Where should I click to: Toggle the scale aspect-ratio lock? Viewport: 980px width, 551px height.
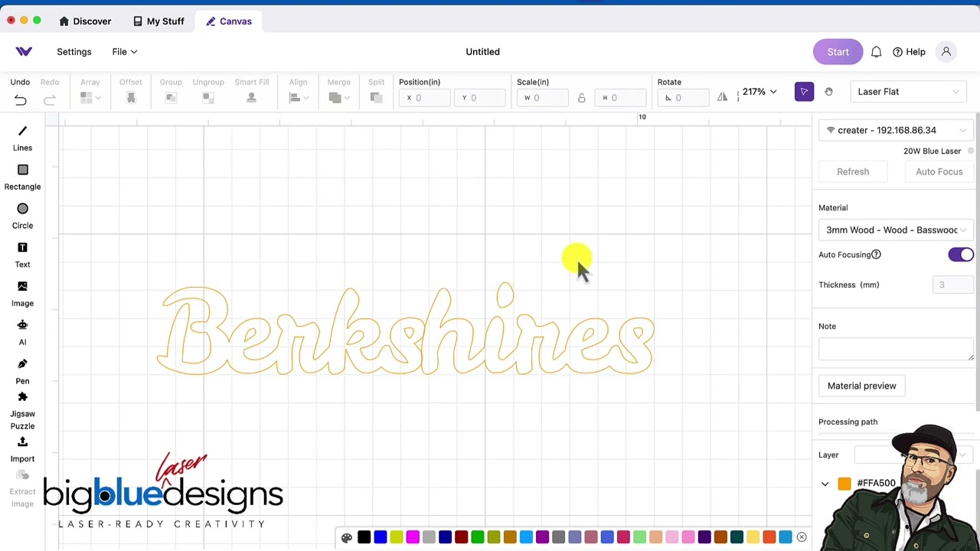(582, 98)
